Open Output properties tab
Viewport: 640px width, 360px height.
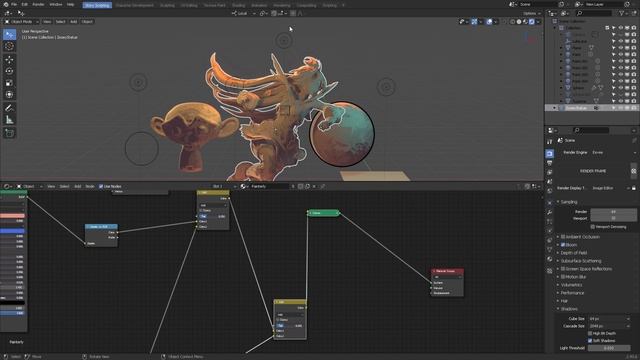pos(549,163)
